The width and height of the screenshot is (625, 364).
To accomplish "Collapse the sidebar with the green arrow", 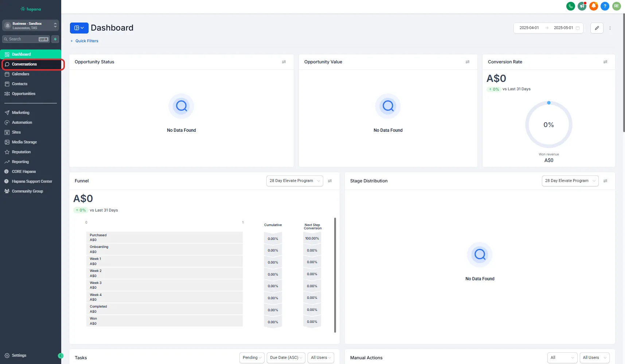I will point(60,356).
